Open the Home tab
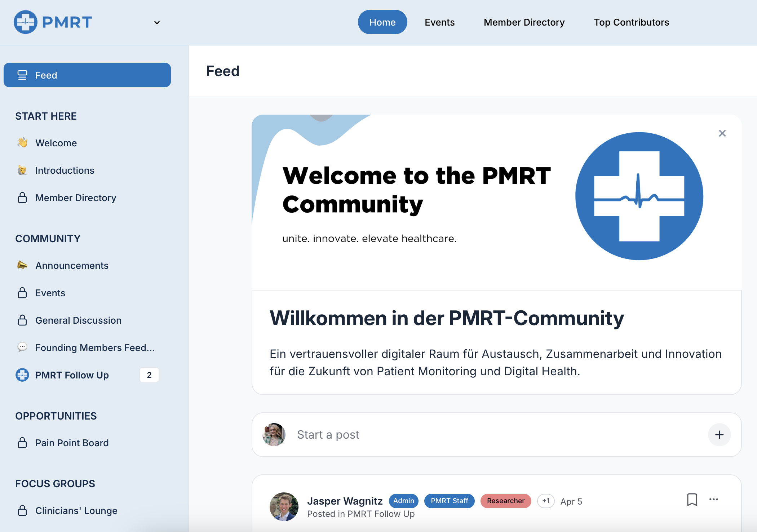757x532 pixels. click(382, 22)
